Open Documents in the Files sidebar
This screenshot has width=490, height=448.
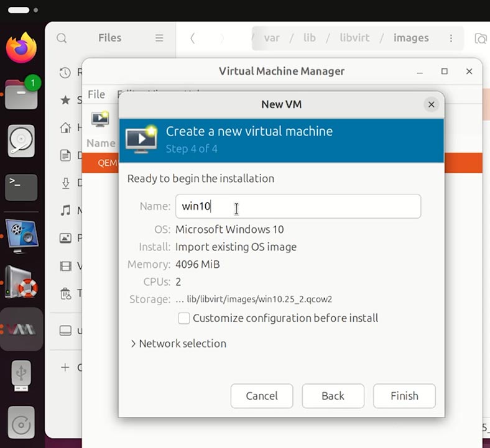(65, 155)
